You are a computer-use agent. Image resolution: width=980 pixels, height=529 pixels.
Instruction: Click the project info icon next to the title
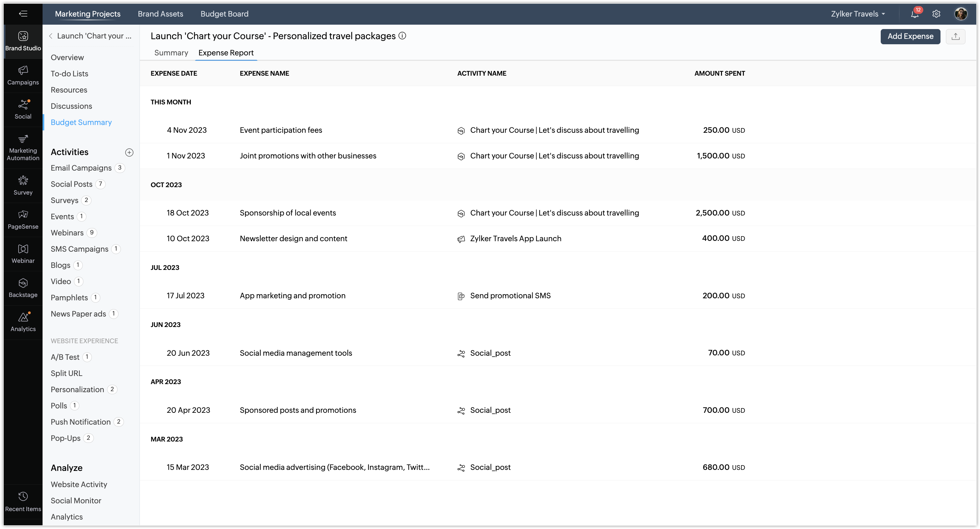point(402,36)
